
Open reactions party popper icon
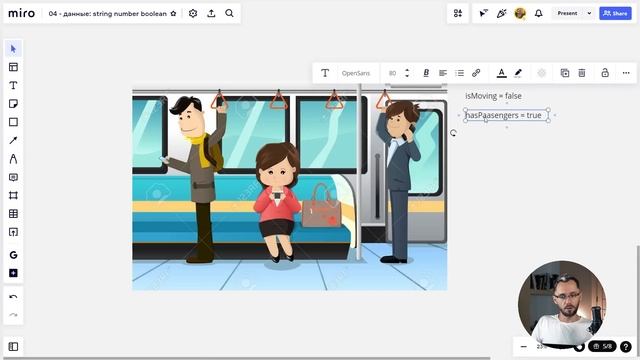[x=501, y=13]
